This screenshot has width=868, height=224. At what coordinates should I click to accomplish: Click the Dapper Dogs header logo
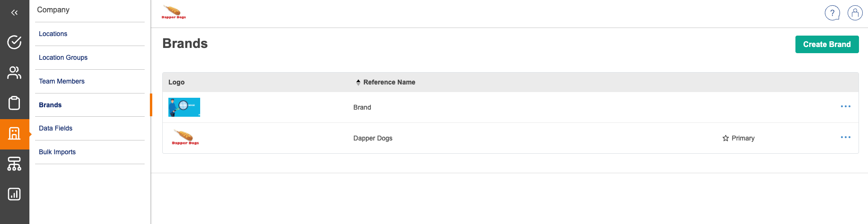(x=174, y=12)
